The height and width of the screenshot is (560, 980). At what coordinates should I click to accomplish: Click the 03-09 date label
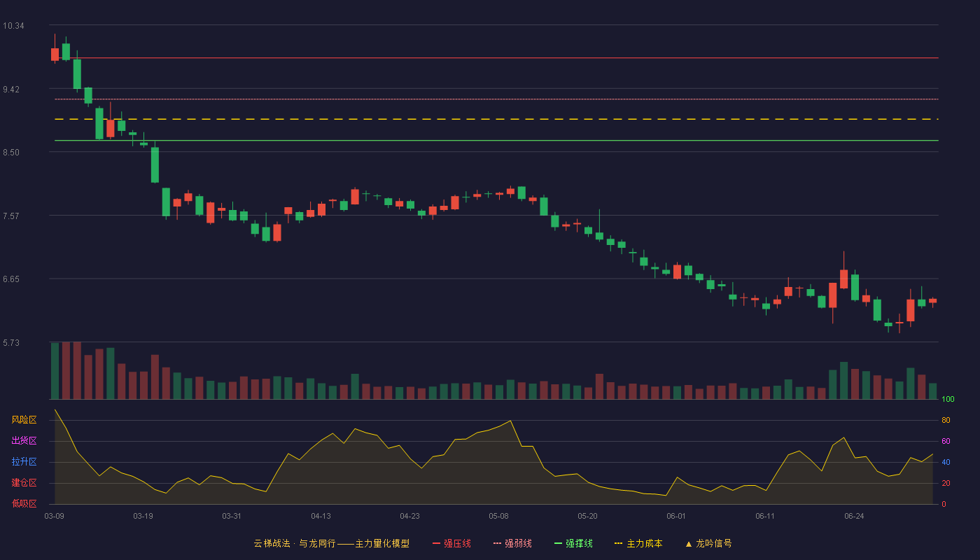(x=54, y=516)
